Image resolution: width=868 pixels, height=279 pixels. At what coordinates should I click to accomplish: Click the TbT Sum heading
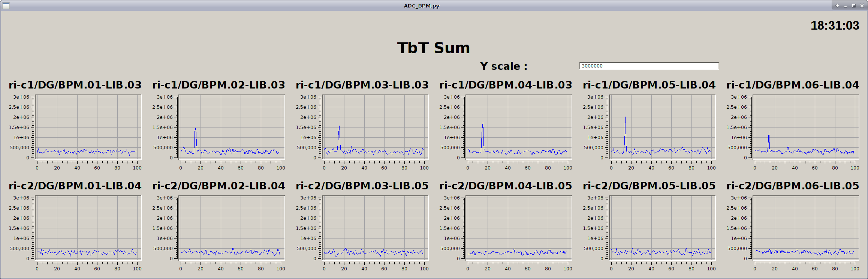tap(433, 48)
